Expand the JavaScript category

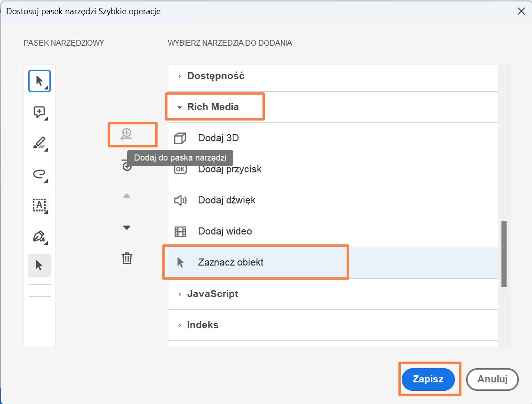[x=213, y=294]
